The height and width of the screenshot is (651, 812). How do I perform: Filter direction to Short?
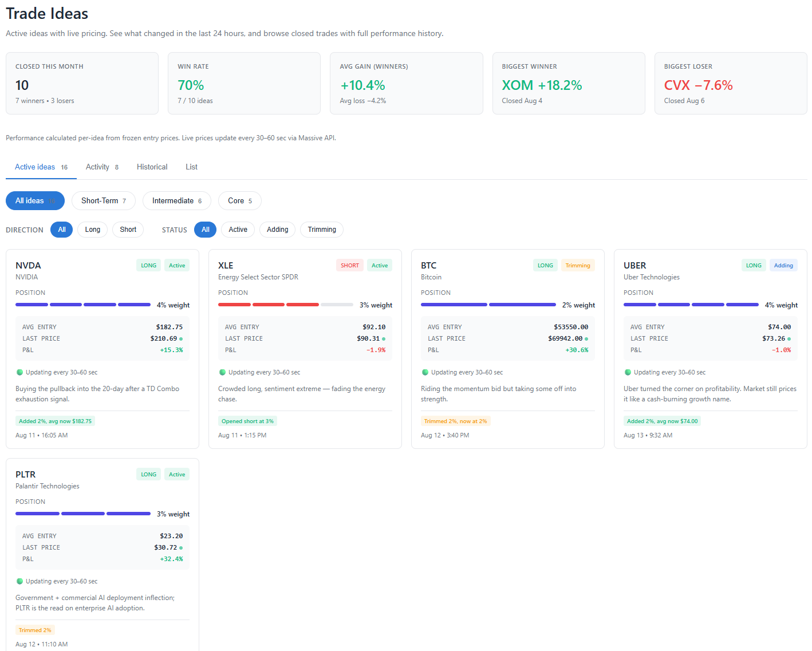128,230
